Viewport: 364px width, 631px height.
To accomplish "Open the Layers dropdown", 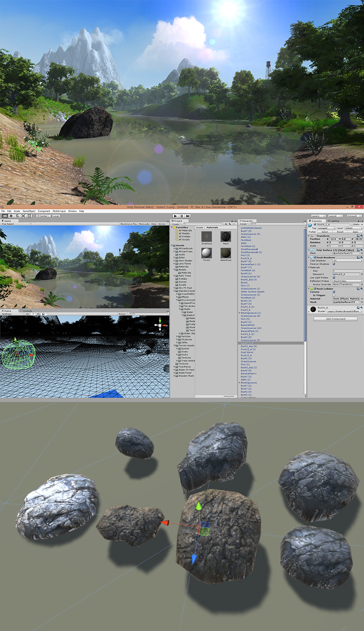I will (x=317, y=216).
